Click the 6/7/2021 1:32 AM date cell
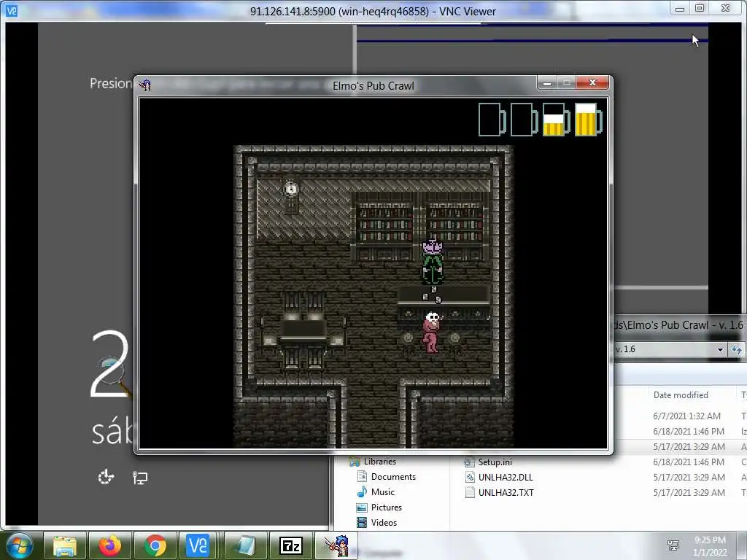 click(686, 416)
